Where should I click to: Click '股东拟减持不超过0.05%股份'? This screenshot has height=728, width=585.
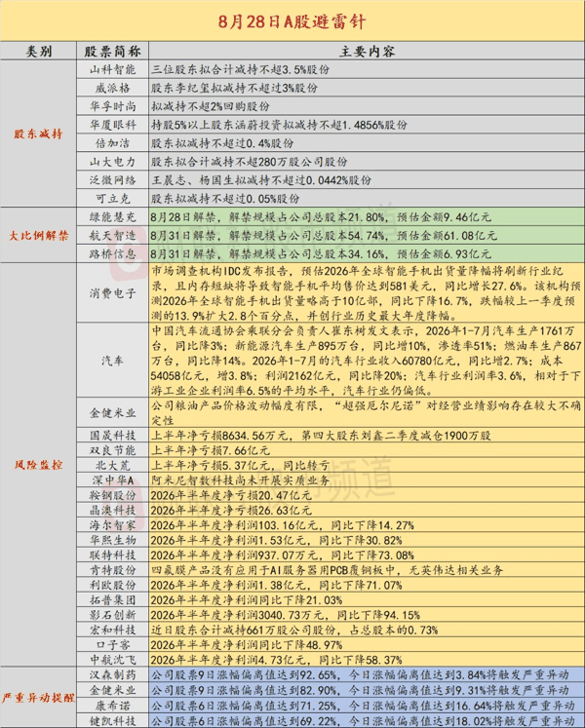(x=225, y=199)
